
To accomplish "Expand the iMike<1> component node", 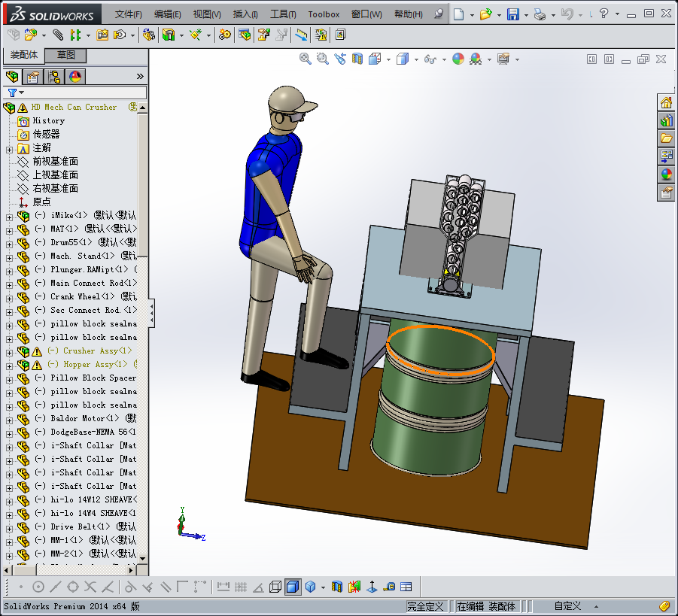I will coord(9,216).
